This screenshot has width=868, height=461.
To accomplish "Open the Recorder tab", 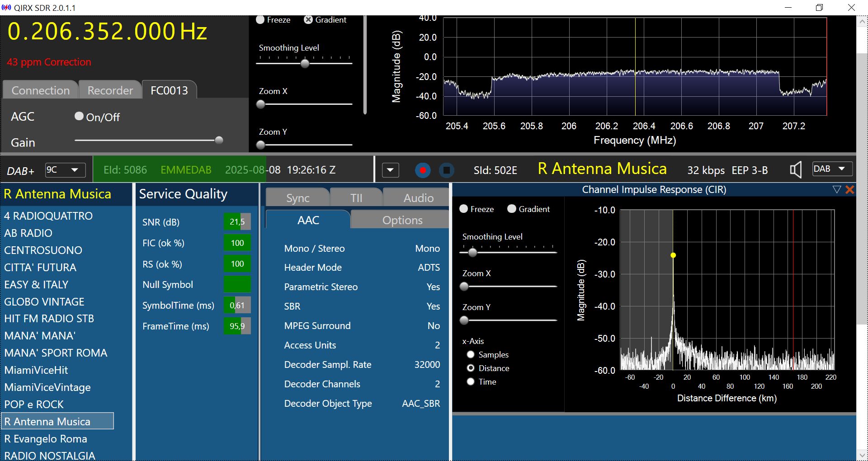I will click(110, 90).
